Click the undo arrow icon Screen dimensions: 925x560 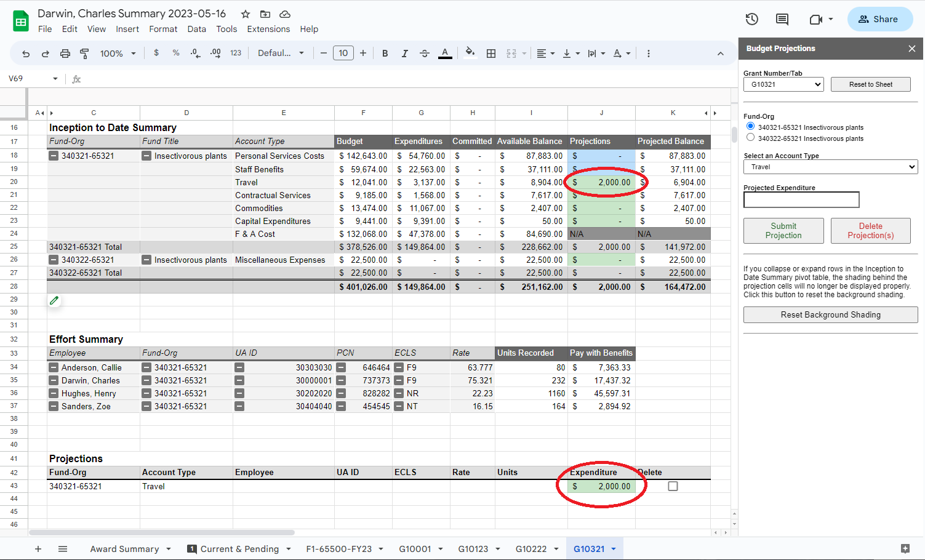[x=26, y=54]
